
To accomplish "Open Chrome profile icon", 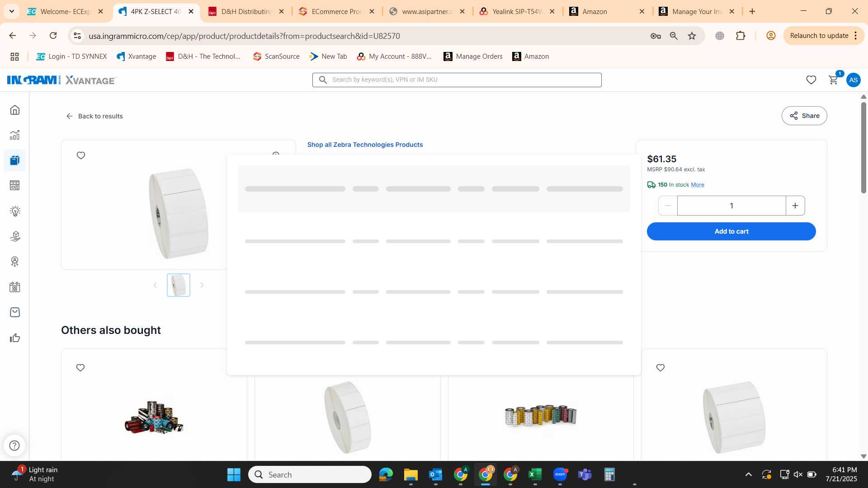I will pyautogui.click(x=771, y=36).
